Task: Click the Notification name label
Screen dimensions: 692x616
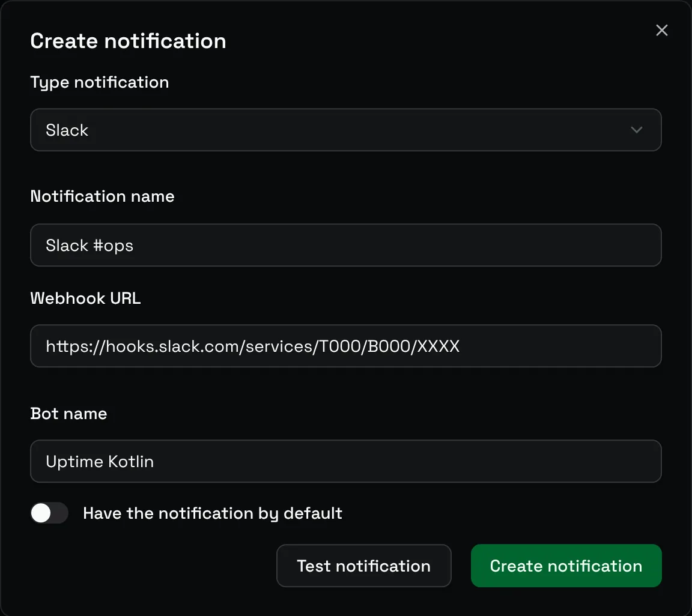Action: point(102,196)
